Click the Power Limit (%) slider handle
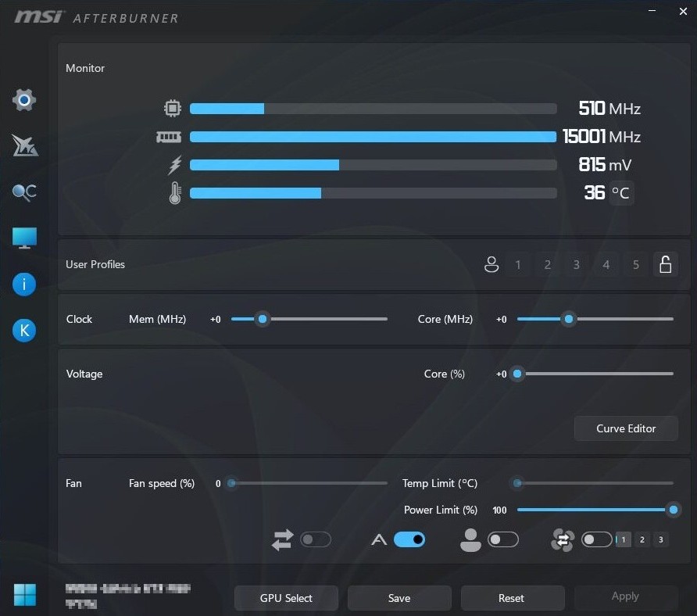This screenshot has height=616, width=697. pyautogui.click(x=674, y=510)
